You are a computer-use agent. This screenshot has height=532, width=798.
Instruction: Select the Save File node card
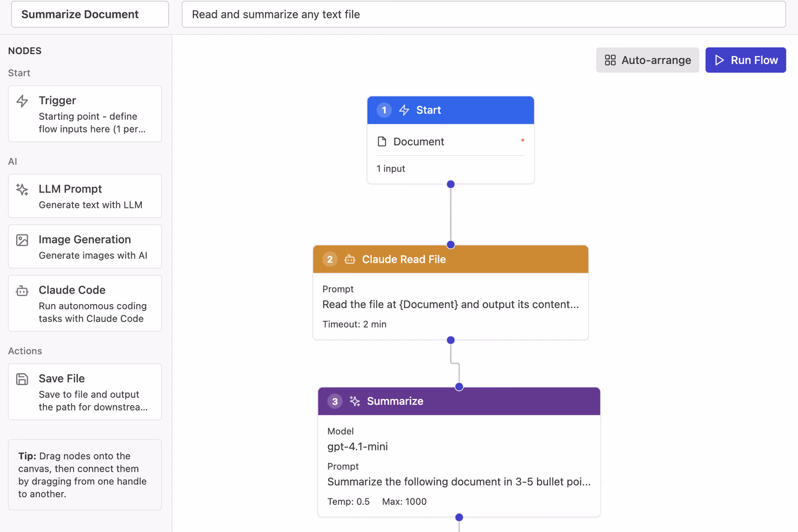tap(85, 392)
